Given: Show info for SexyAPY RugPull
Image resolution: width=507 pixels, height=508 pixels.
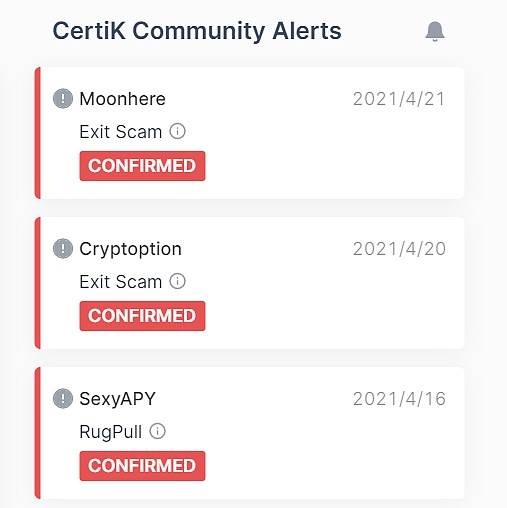Looking at the screenshot, I should tap(157, 431).
